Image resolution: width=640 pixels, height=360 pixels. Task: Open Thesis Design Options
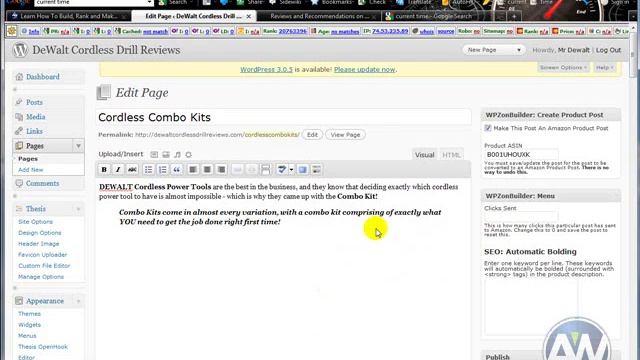(x=40, y=233)
